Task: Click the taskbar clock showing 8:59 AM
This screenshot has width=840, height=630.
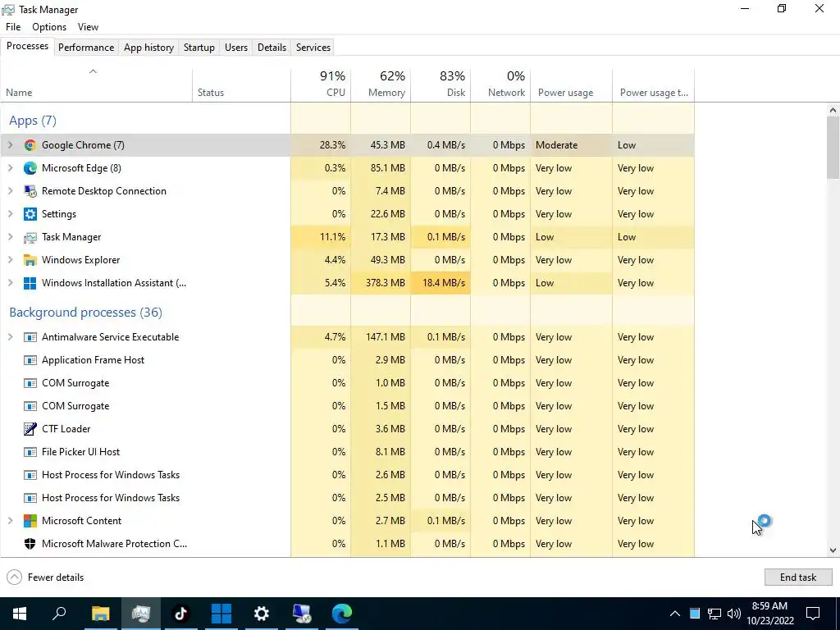Action: (769, 614)
